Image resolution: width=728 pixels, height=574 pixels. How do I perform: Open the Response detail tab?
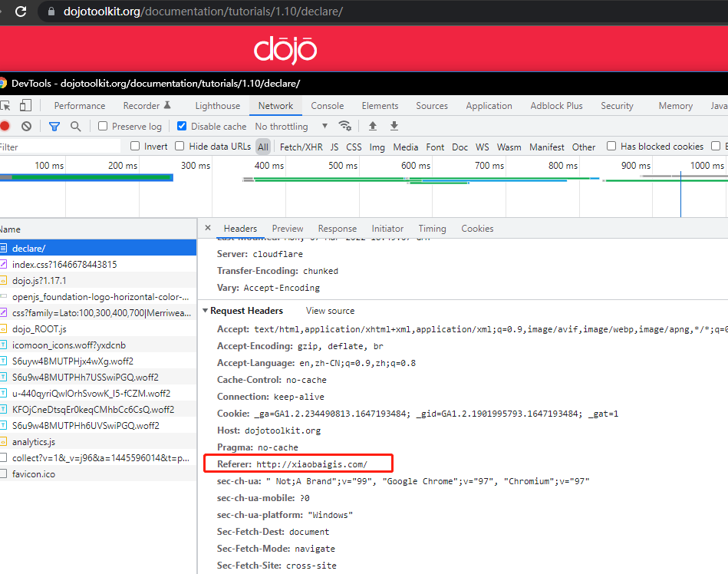click(x=337, y=229)
